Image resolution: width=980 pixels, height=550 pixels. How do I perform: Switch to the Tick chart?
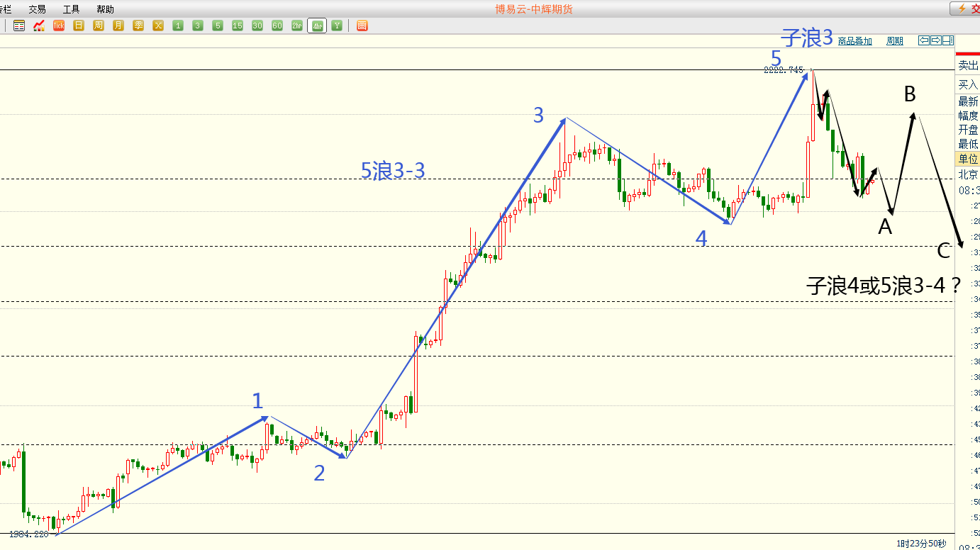point(59,26)
